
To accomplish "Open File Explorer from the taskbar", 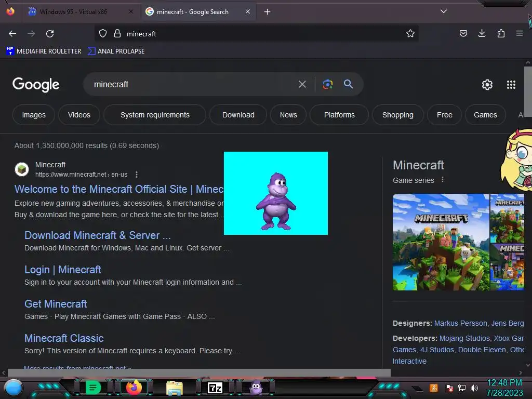I will [175, 388].
